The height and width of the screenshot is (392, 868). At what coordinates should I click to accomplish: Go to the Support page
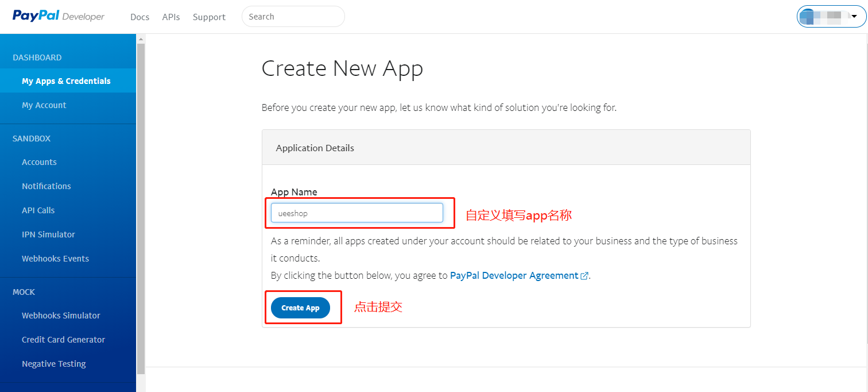[x=209, y=17]
